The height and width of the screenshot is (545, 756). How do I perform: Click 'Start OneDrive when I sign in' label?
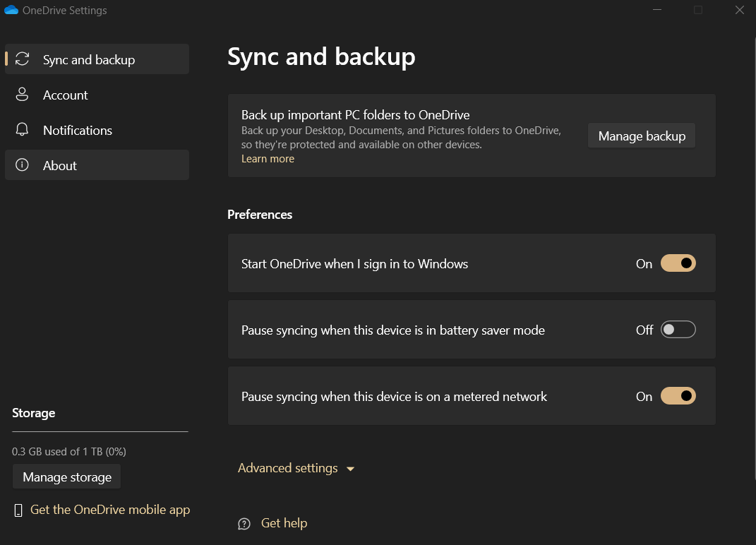(x=354, y=264)
